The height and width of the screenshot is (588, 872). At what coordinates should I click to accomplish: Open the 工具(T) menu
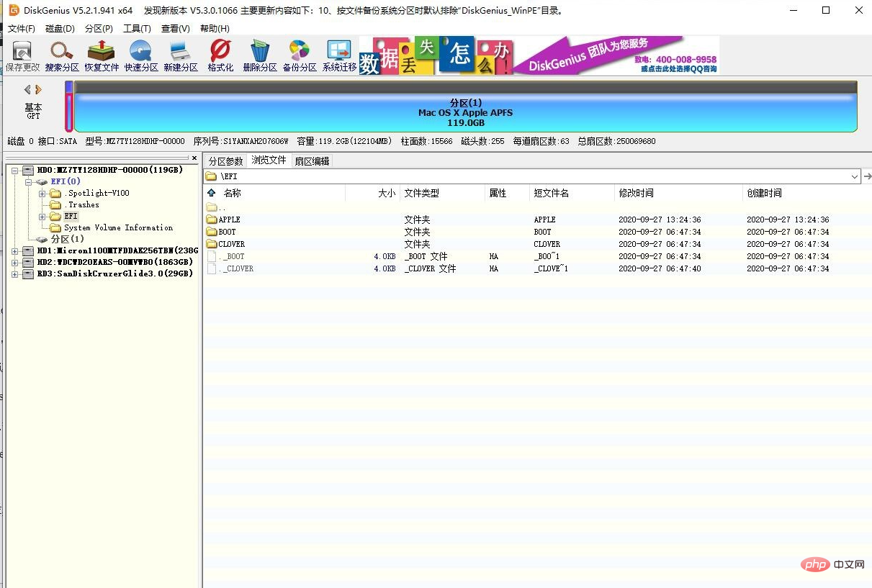(137, 29)
